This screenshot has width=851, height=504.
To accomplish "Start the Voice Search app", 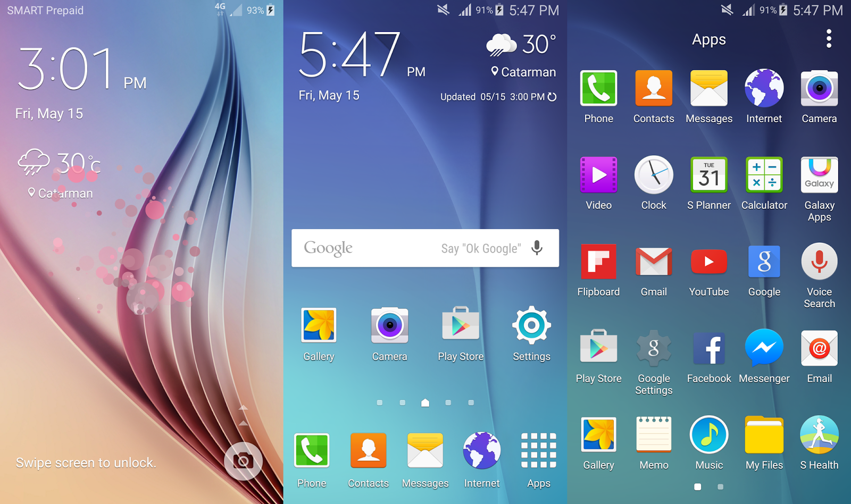I will click(x=820, y=276).
